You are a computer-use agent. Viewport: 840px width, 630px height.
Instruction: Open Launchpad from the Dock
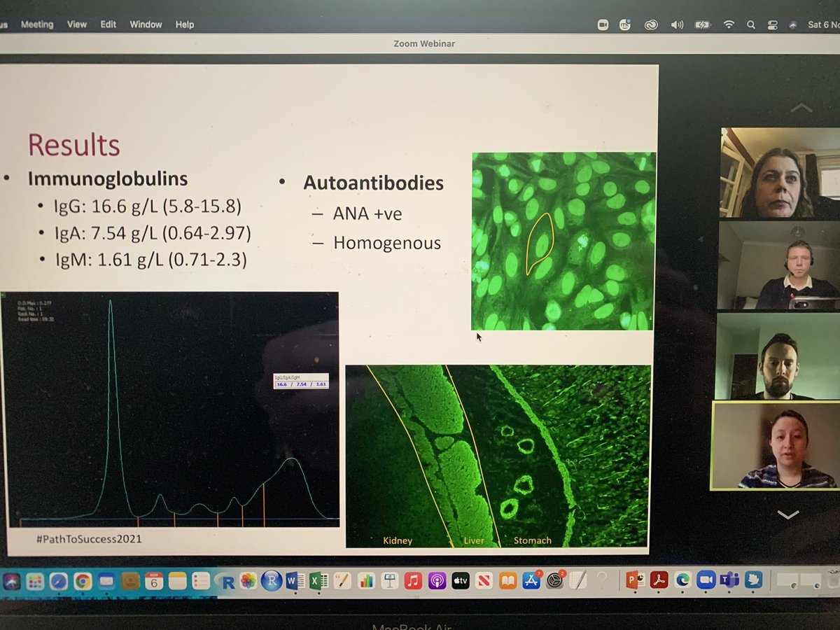pyautogui.click(x=35, y=581)
